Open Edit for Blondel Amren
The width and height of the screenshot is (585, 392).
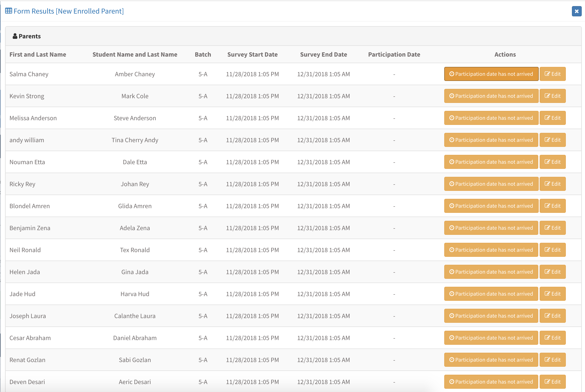[x=552, y=206]
